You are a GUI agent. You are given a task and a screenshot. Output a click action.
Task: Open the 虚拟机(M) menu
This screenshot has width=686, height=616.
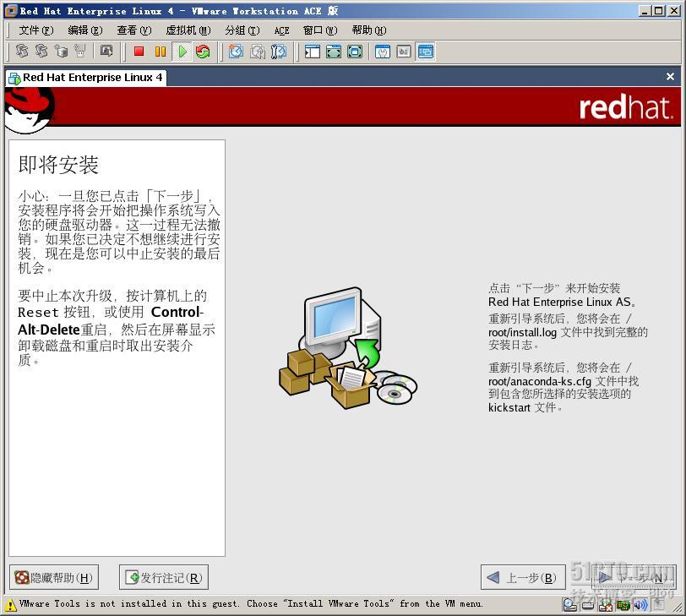click(x=188, y=30)
